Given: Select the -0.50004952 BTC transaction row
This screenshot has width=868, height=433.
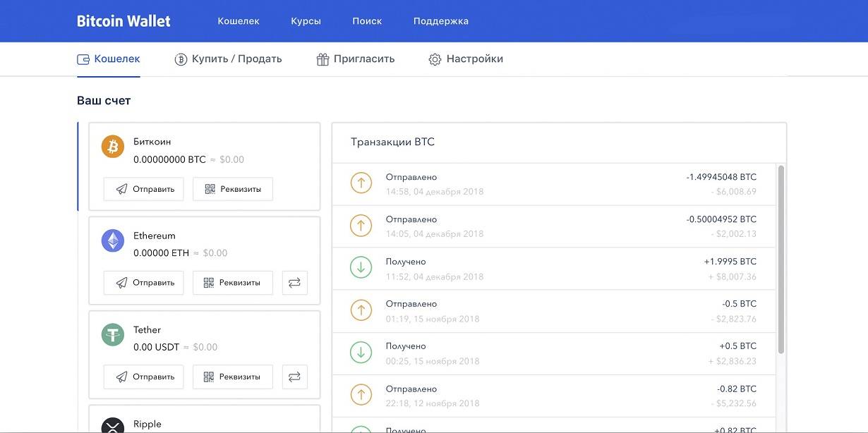Looking at the screenshot, I should click(553, 226).
